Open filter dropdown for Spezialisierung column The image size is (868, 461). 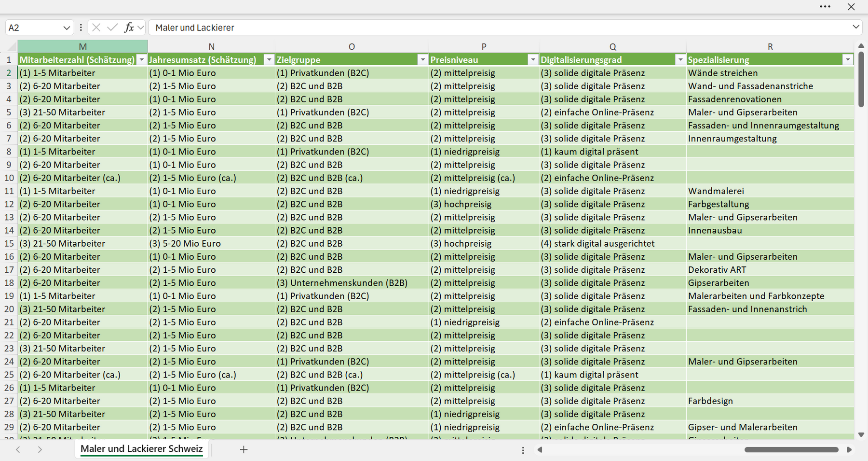(x=848, y=60)
